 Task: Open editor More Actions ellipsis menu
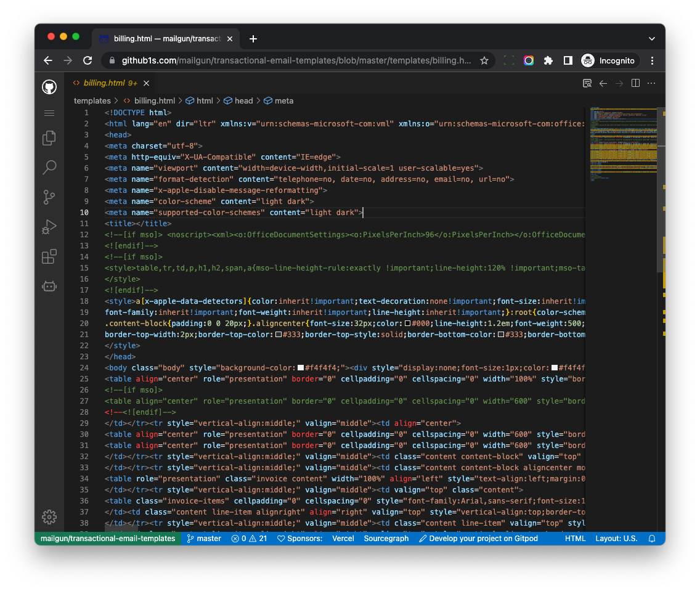(651, 83)
